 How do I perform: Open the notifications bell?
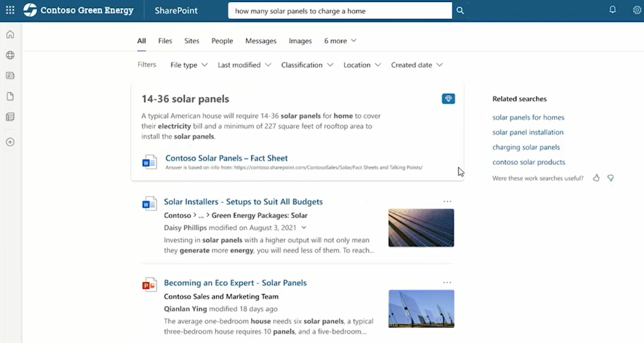pyautogui.click(x=612, y=10)
